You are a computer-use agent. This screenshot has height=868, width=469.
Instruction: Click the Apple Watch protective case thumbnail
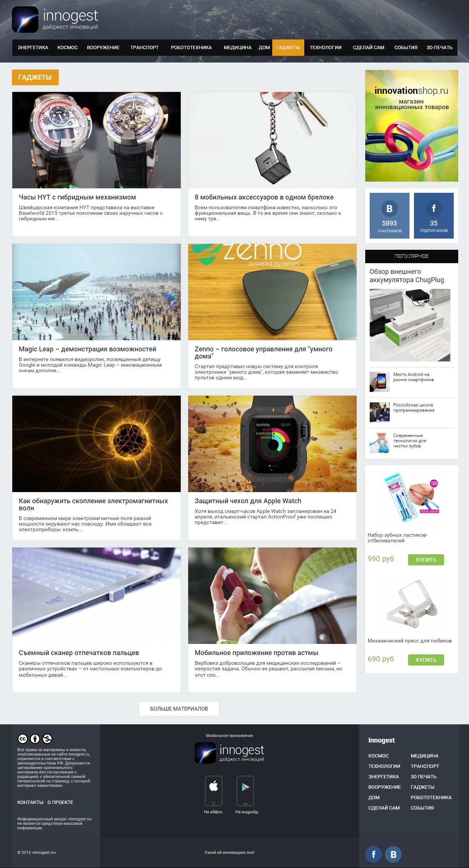pyautogui.click(x=272, y=444)
